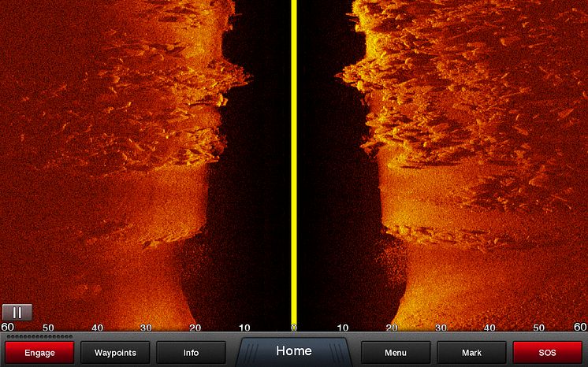The image size is (588, 367).
Task: Click the 0 range label at center
Action: 294,328
